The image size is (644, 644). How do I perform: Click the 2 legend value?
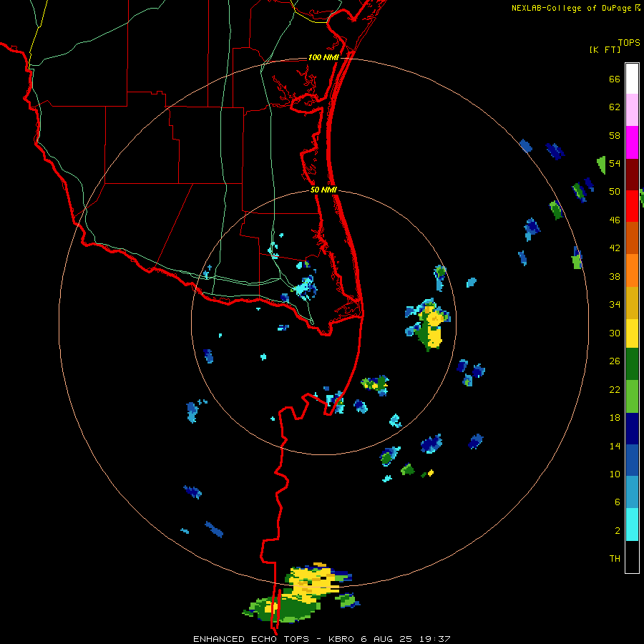[x=618, y=531]
